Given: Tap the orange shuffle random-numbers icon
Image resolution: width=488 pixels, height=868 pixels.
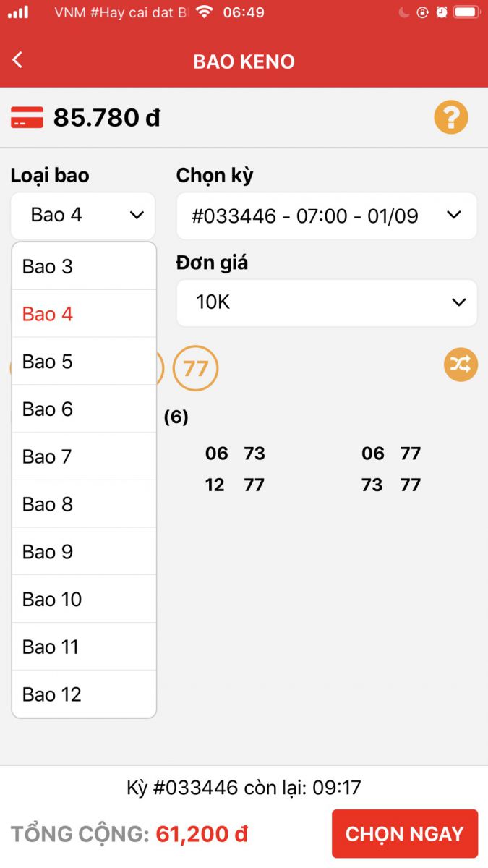Looking at the screenshot, I should coord(461,365).
